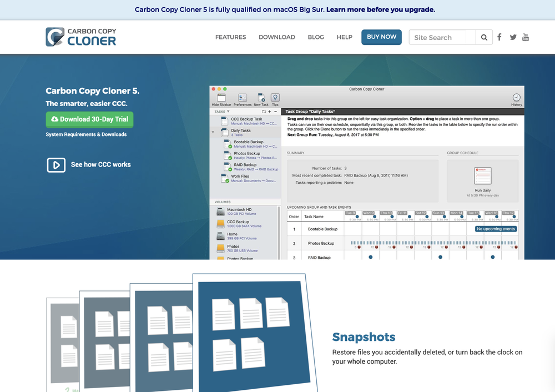The width and height of the screenshot is (555, 392).
Task: Open the HELP menu
Action: coord(345,37)
